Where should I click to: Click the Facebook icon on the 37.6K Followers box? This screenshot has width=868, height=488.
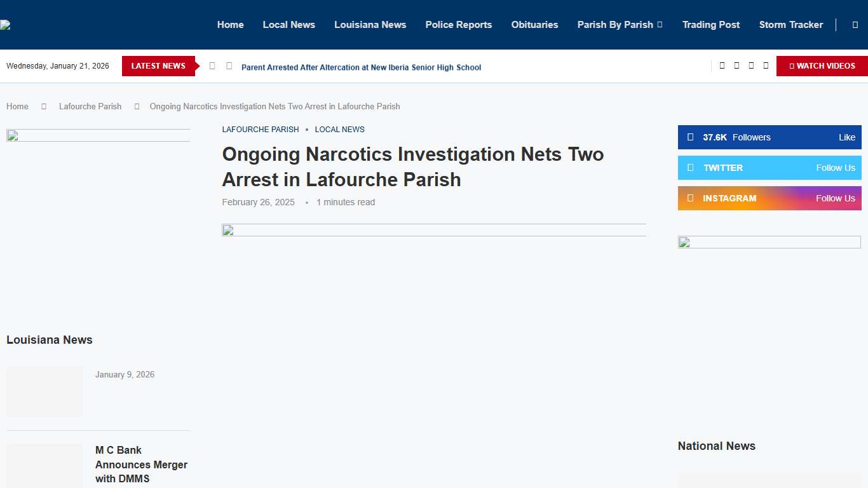click(x=690, y=137)
